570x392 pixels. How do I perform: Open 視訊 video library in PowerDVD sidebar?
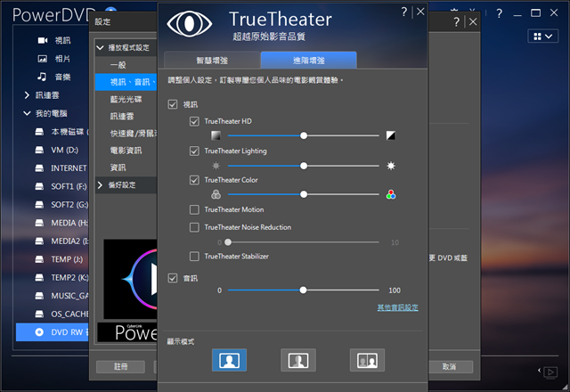pyautogui.click(x=54, y=40)
